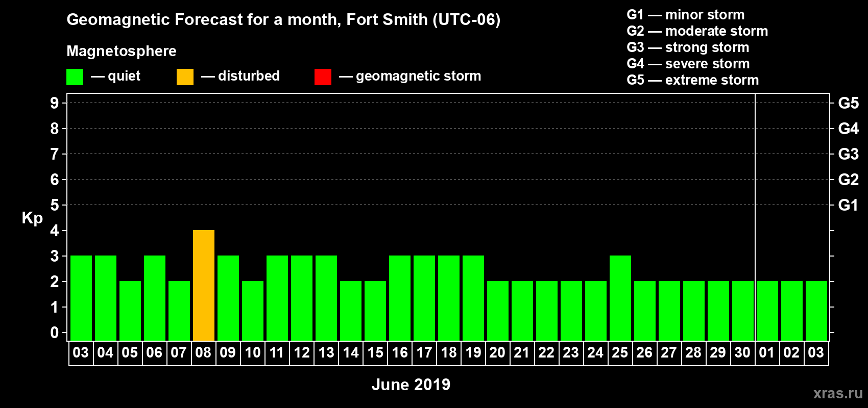Select the bar above date 19
The image size is (868, 408).
pyautogui.click(x=473, y=298)
